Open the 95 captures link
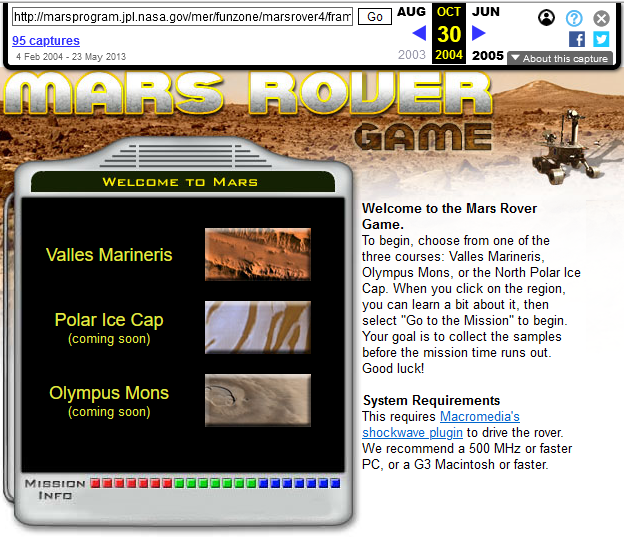 click(46, 41)
